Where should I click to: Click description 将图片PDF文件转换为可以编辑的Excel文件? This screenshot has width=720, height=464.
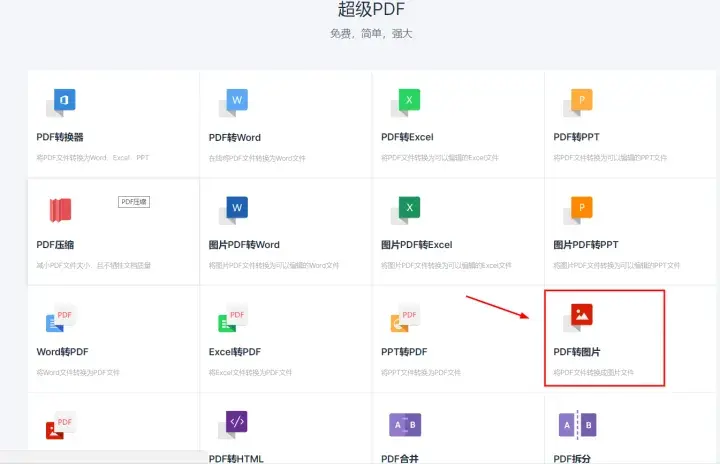446,265
